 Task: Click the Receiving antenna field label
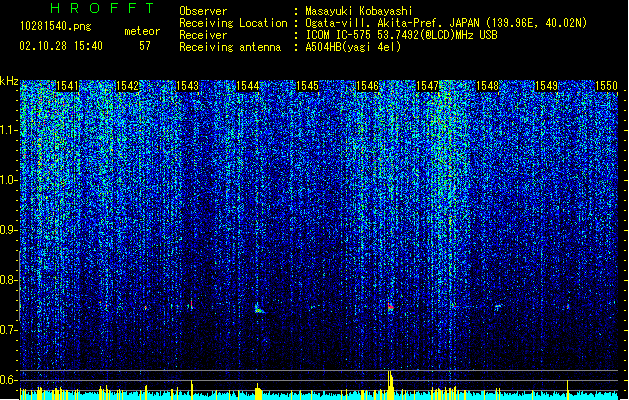click(x=230, y=47)
